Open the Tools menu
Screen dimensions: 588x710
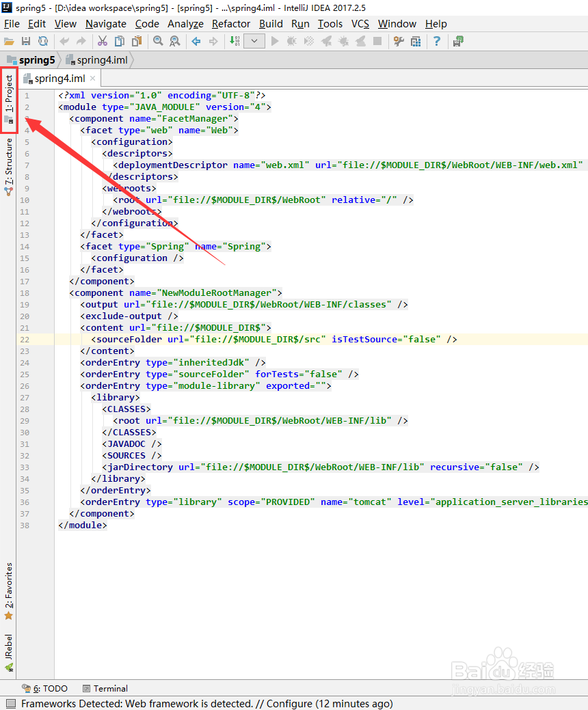[330, 24]
